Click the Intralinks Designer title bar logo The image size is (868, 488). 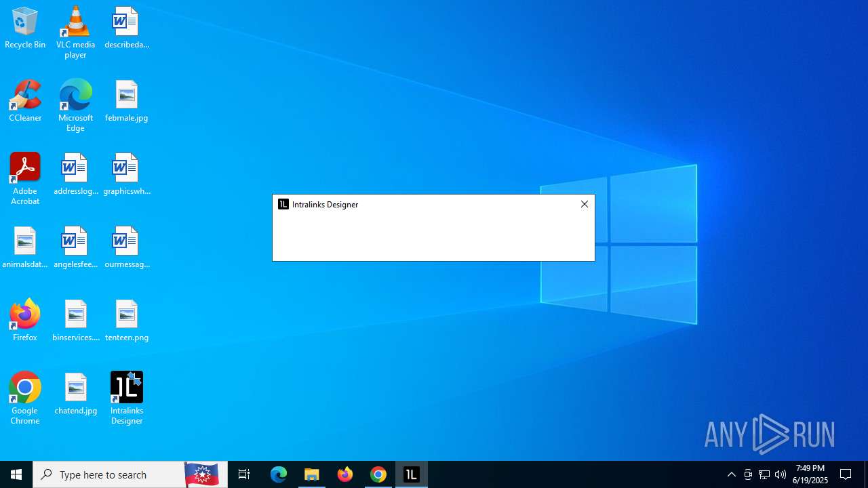coord(283,204)
